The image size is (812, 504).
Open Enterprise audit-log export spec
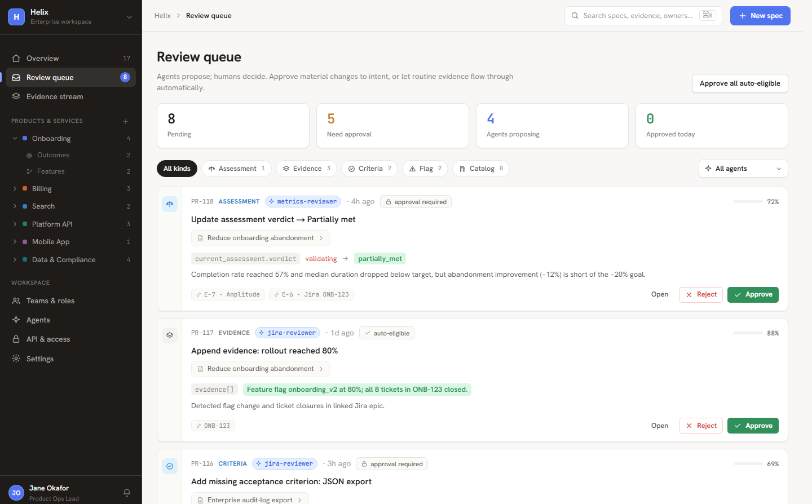click(250, 499)
